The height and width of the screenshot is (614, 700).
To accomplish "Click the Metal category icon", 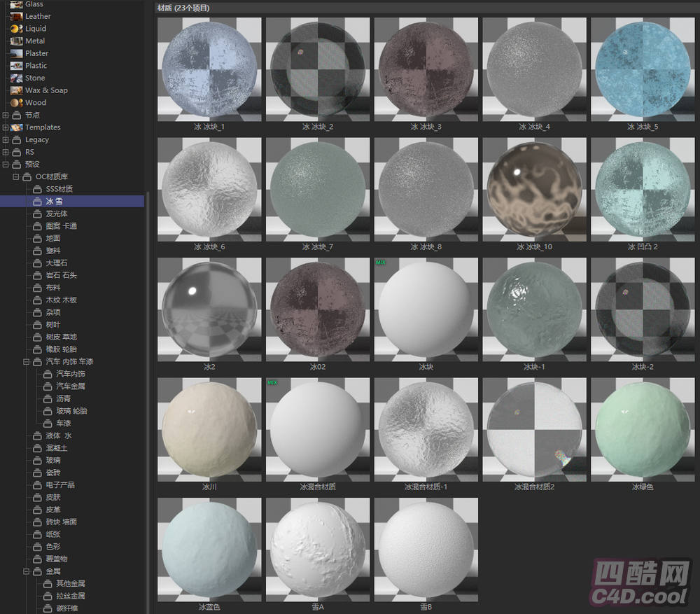I will pos(16,41).
